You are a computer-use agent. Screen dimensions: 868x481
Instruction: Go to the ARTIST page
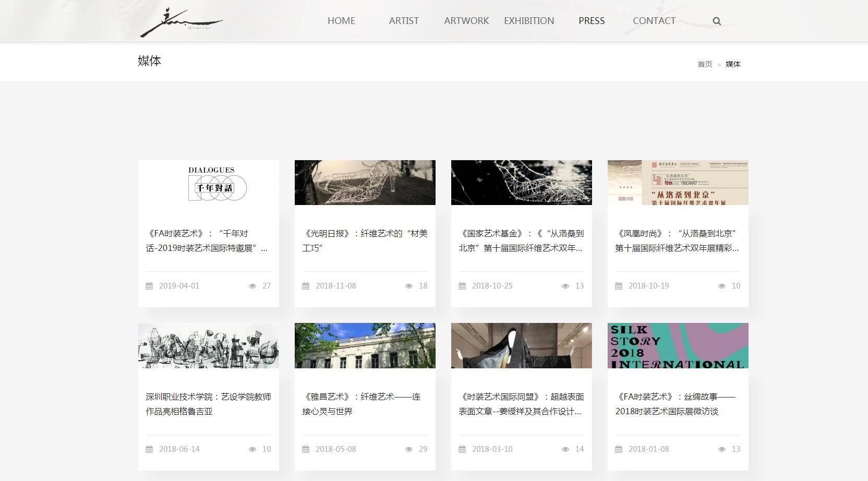(x=404, y=21)
